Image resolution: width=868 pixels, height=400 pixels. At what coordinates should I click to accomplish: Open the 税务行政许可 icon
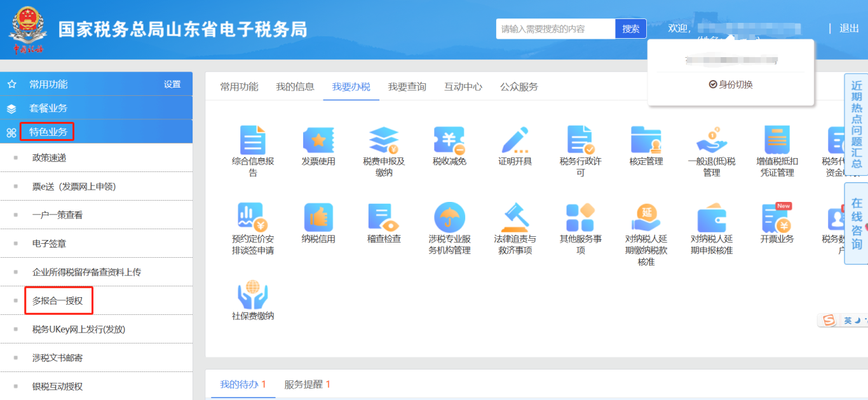[581, 140]
